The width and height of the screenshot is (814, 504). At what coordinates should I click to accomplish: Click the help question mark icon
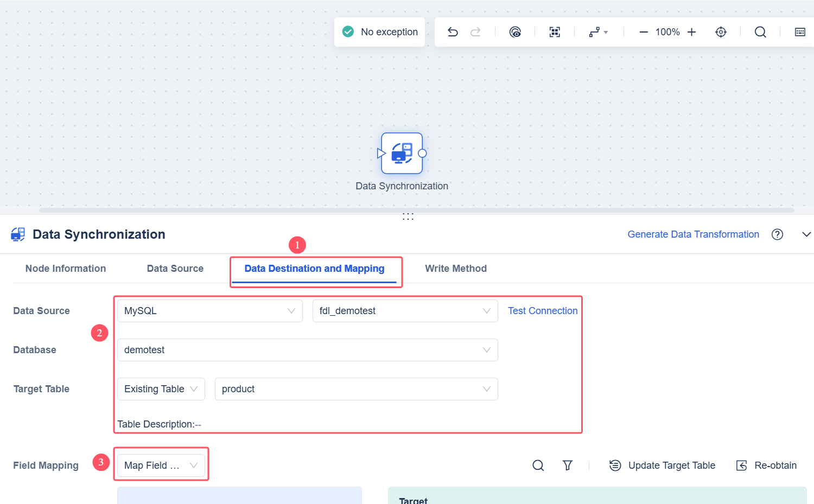[778, 234]
